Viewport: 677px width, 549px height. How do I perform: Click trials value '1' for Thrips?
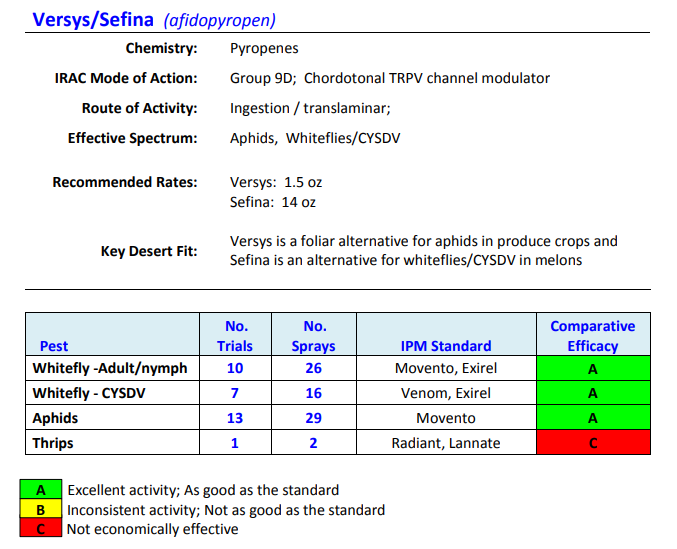click(x=234, y=443)
